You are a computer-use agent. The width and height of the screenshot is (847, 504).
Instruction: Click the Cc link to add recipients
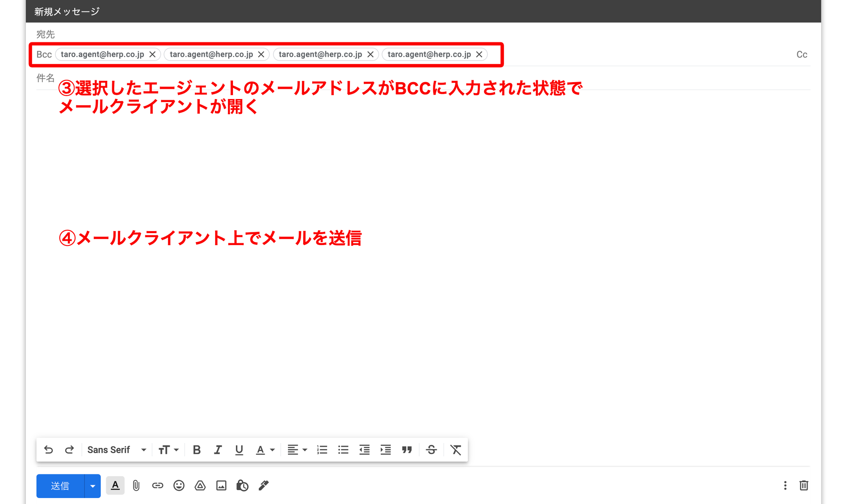(x=801, y=55)
